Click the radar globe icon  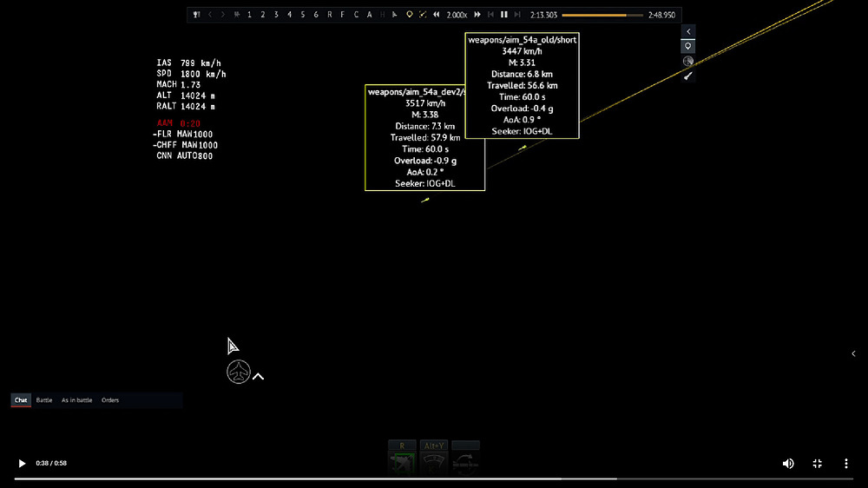(x=688, y=61)
